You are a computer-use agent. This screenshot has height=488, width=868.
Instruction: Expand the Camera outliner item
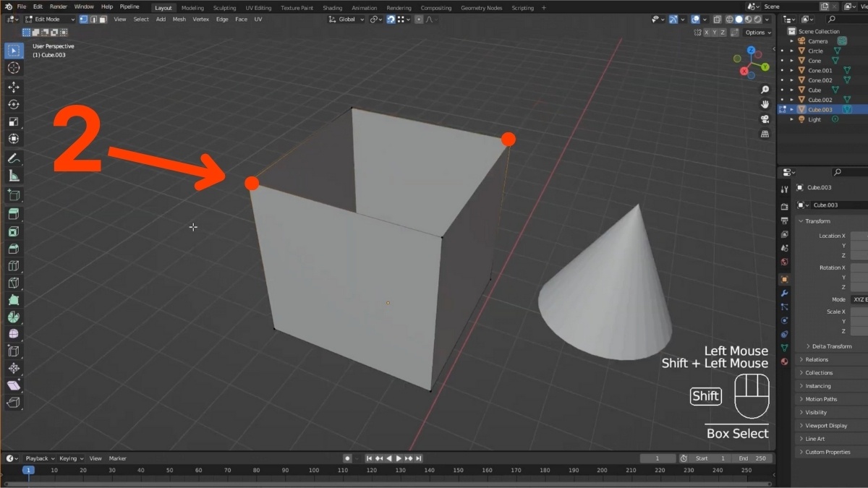point(792,41)
